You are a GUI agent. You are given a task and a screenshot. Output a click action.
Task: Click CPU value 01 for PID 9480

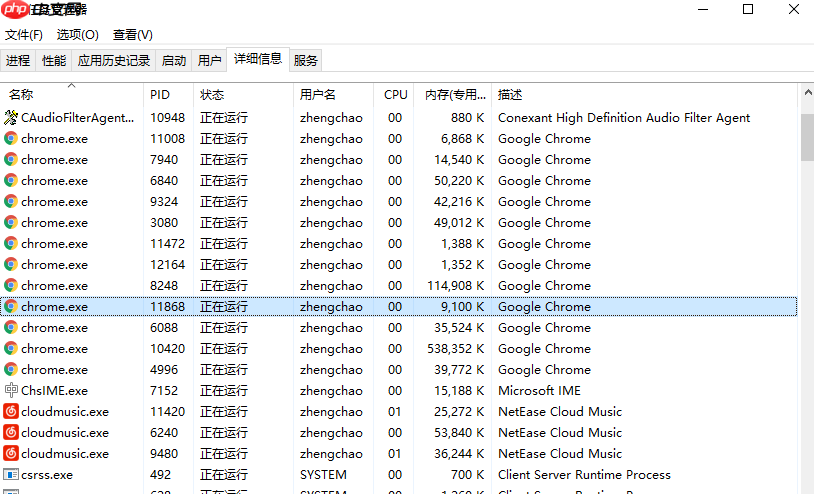(395, 454)
